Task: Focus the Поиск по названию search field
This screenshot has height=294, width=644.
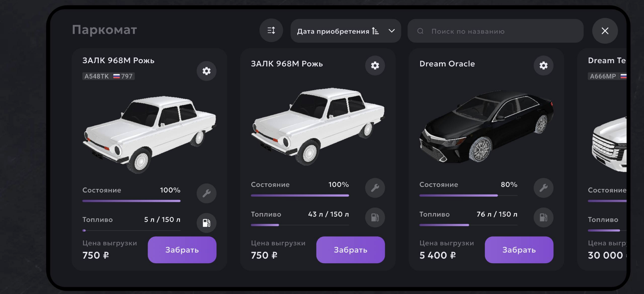Action: pyautogui.click(x=500, y=31)
